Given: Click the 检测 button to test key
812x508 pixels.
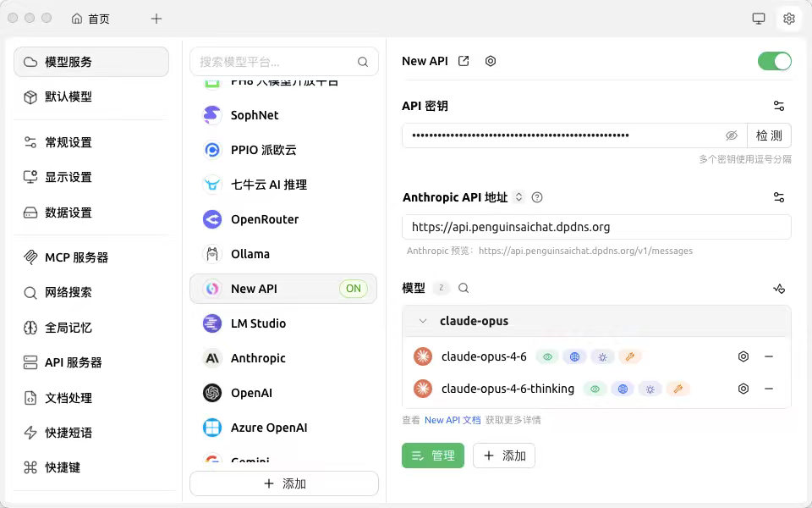Looking at the screenshot, I should pos(769,135).
